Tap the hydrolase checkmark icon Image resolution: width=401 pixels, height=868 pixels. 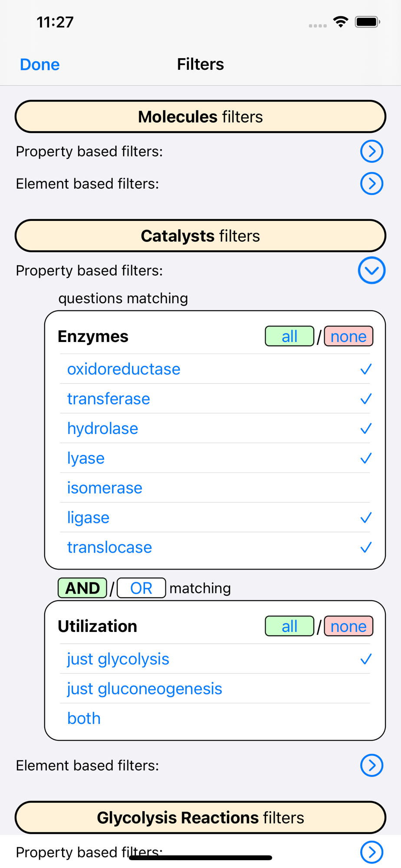pyautogui.click(x=366, y=429)
